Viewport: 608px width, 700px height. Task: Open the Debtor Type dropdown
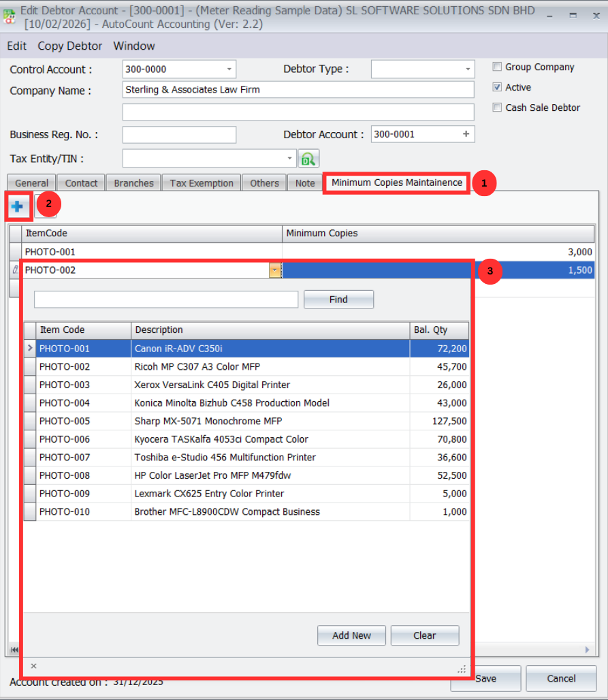[x=468, y=69]
